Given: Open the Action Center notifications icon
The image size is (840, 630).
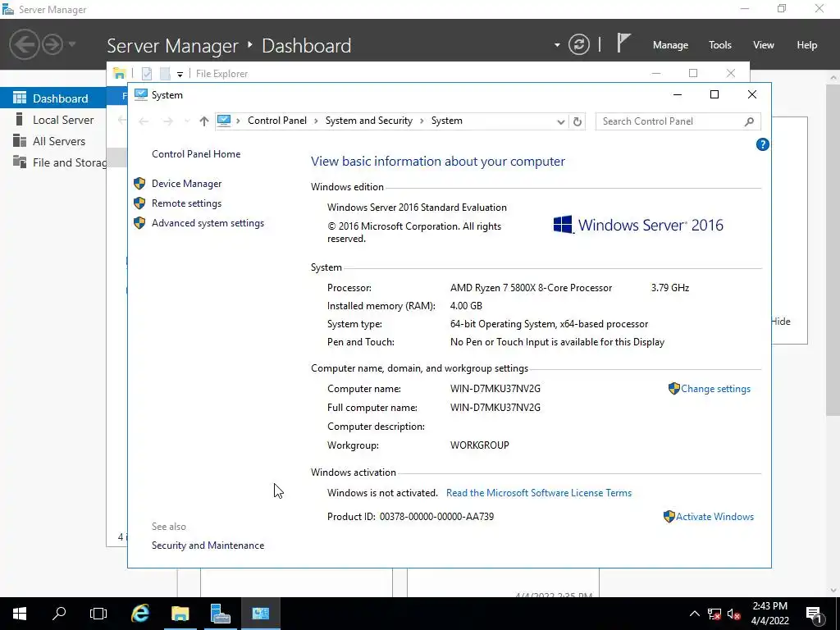Looking at the screenshot, I should coord(815,614).
